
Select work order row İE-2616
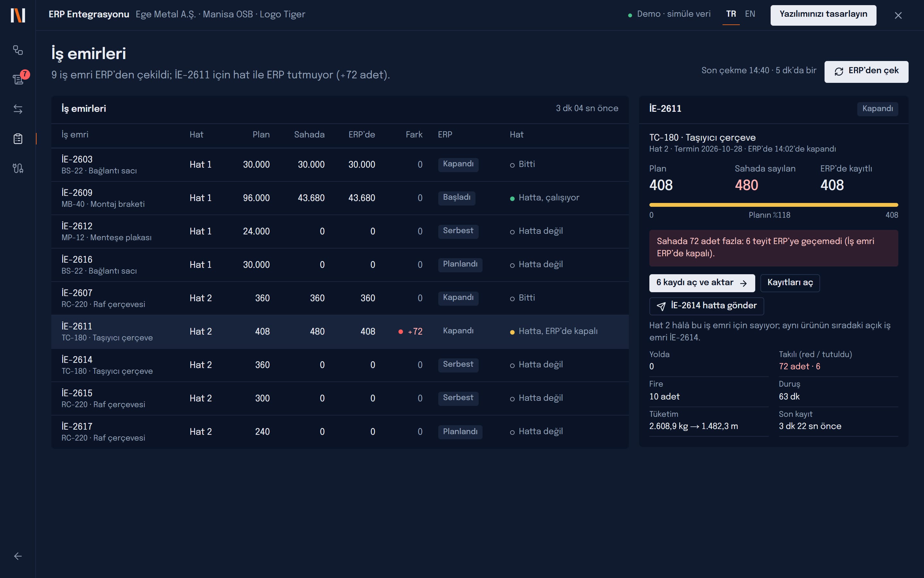coord(340,265)
